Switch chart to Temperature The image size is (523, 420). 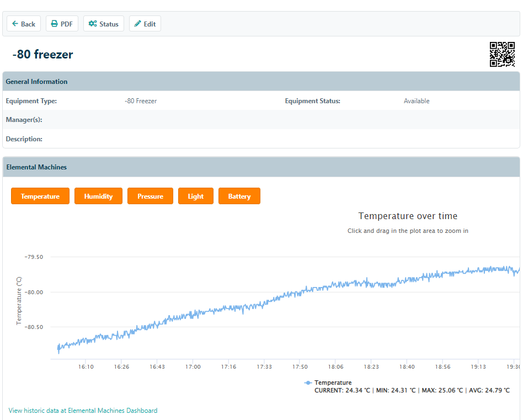[40, 196]
